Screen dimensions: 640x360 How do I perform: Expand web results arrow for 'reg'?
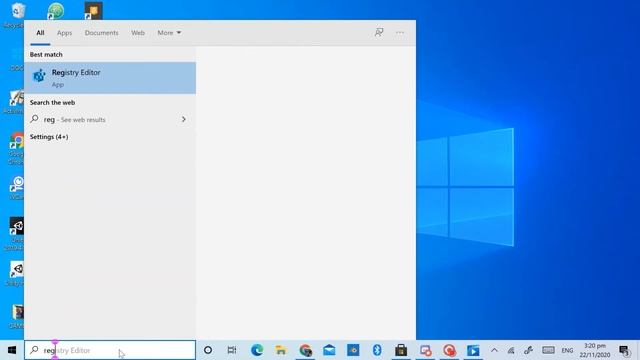(x=184, y=119)
